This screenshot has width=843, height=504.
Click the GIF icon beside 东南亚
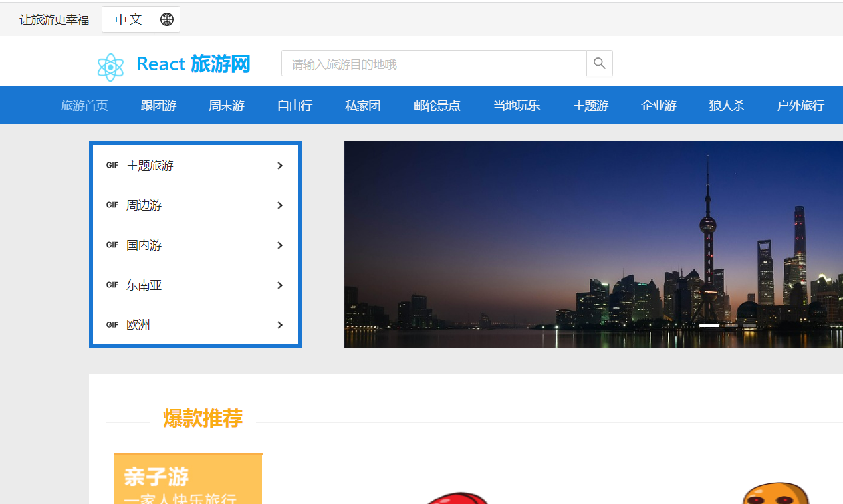point(112,285)
